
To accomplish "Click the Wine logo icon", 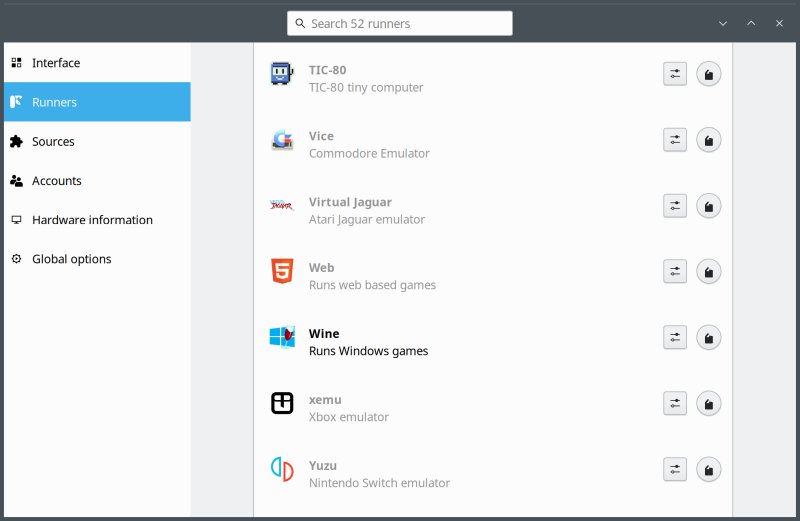I will (282, 337).
